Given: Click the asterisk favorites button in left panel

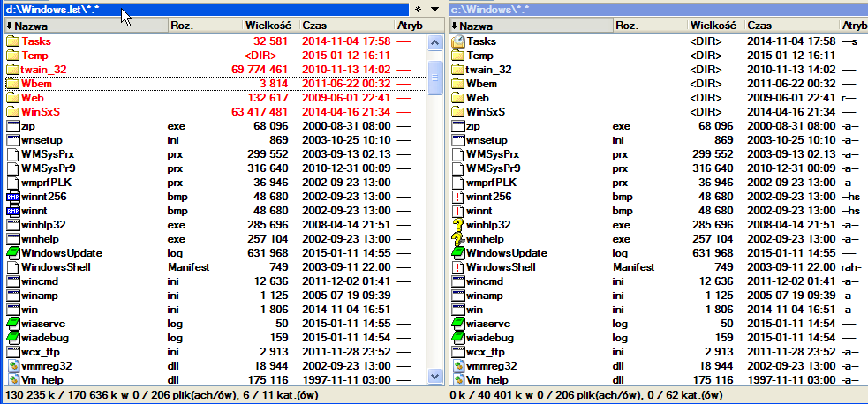Looking at the screenshot, I should tap(418, 10).
